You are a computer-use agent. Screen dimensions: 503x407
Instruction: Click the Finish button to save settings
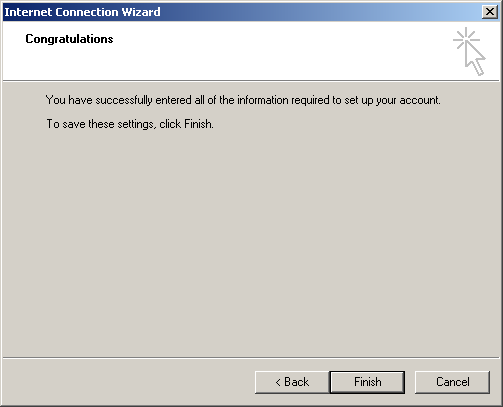pos(367,382)
